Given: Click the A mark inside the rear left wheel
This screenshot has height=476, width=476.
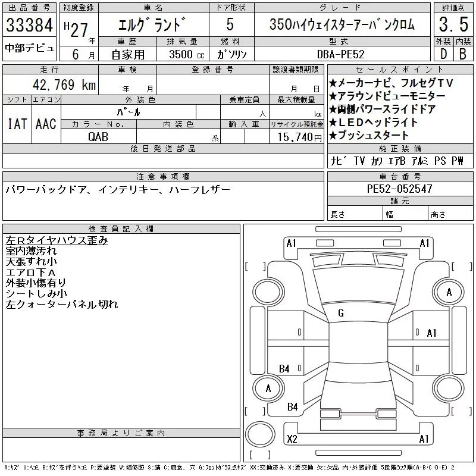Looking at the screenshot, I should click(x=268, y=389).
